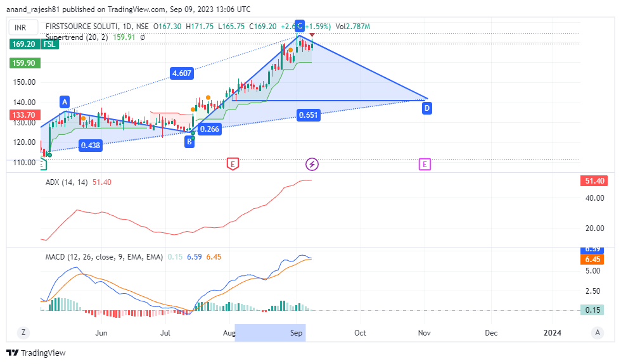
Task: Click the pink future earnings E marker
Action: [425, 164]
